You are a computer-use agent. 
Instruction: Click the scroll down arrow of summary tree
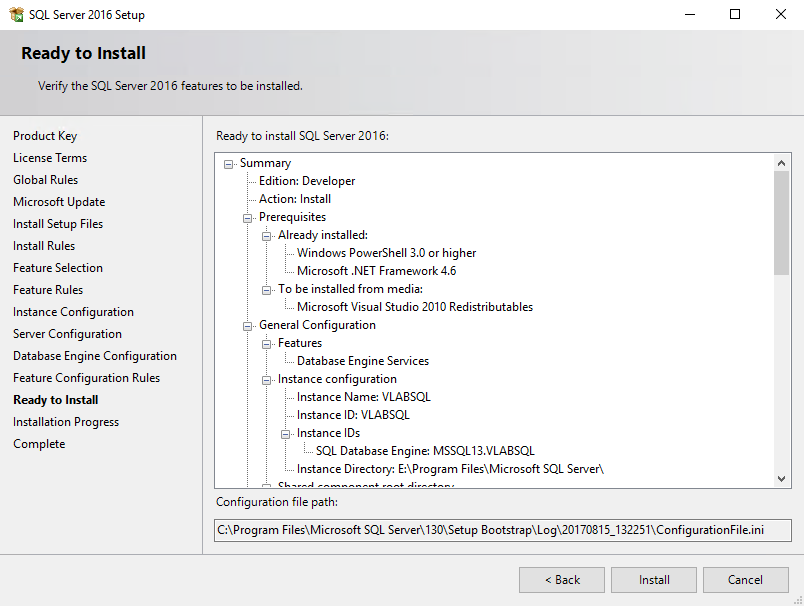(781, 479)
